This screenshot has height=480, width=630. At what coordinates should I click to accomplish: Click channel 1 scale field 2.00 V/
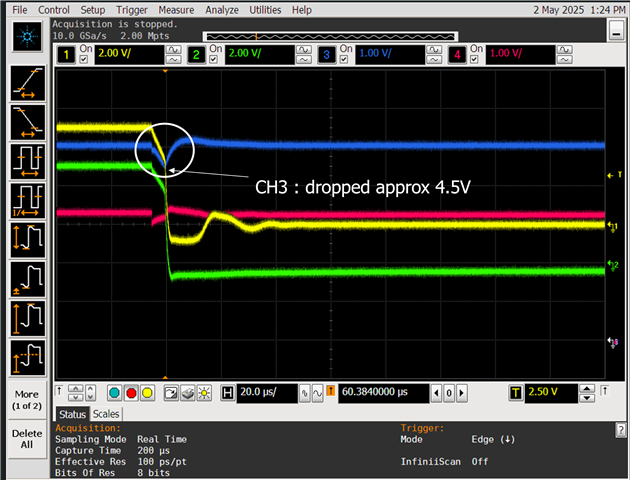pyautogui.click(x=129, y=55)
